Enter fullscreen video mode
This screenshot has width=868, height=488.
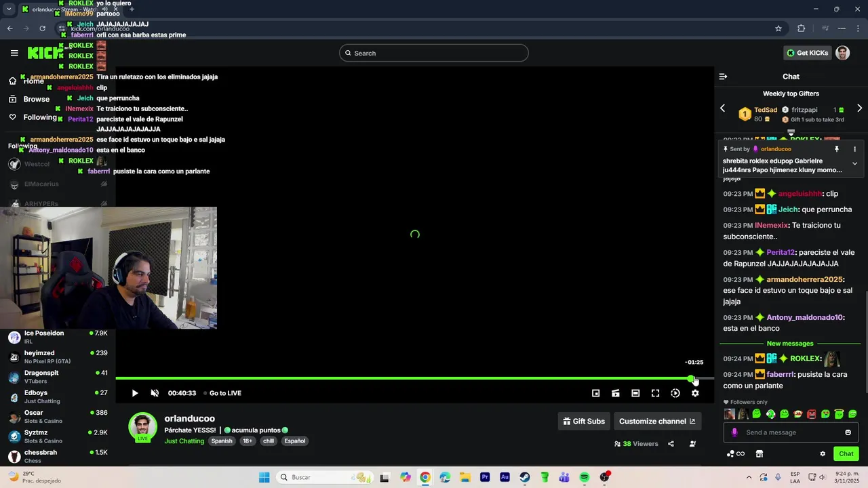click(x=656, y=393)
